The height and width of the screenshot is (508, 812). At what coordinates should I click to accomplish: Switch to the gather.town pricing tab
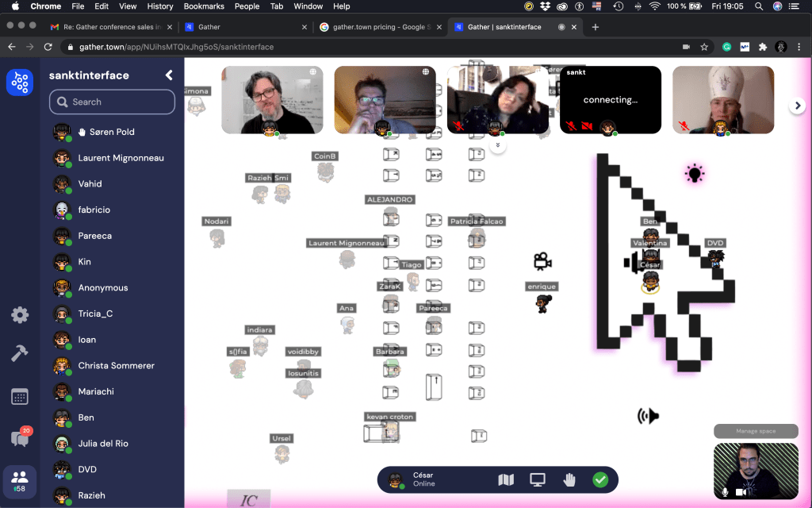coord(380,27)
